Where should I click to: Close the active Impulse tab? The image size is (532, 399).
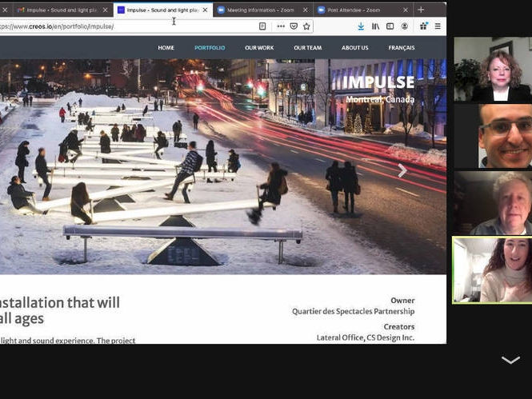[206, 10]
